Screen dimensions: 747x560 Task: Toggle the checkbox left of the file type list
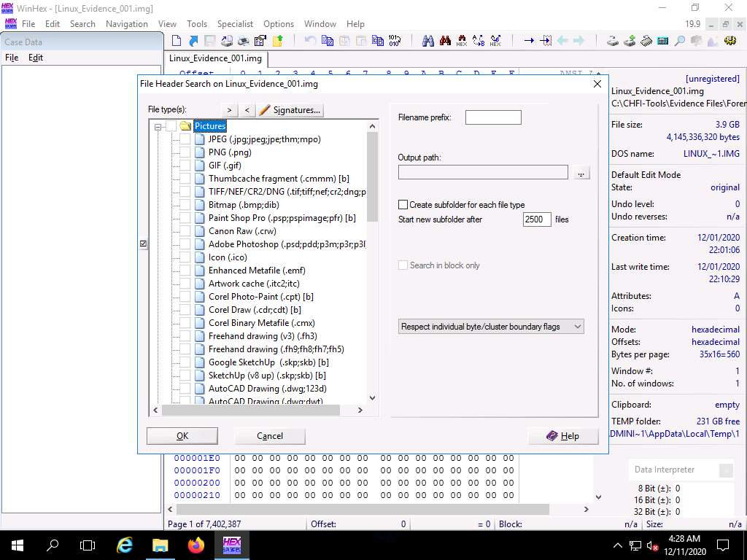click(x=144, y=244)
